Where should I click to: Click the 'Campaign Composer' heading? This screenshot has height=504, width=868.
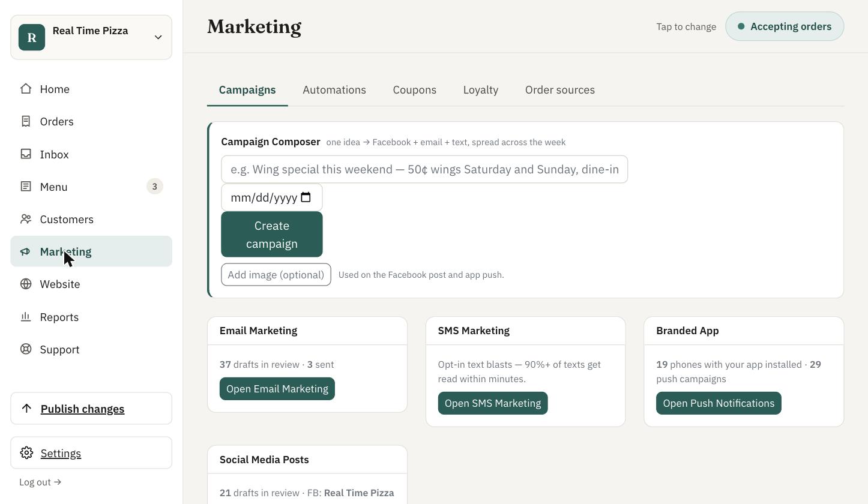pyautogui.click(x=271, y=142)
